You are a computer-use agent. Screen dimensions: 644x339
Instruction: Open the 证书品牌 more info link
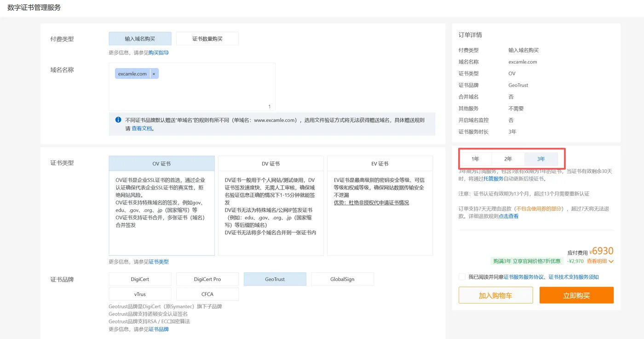pyautogui.click(x=159, y=329)
